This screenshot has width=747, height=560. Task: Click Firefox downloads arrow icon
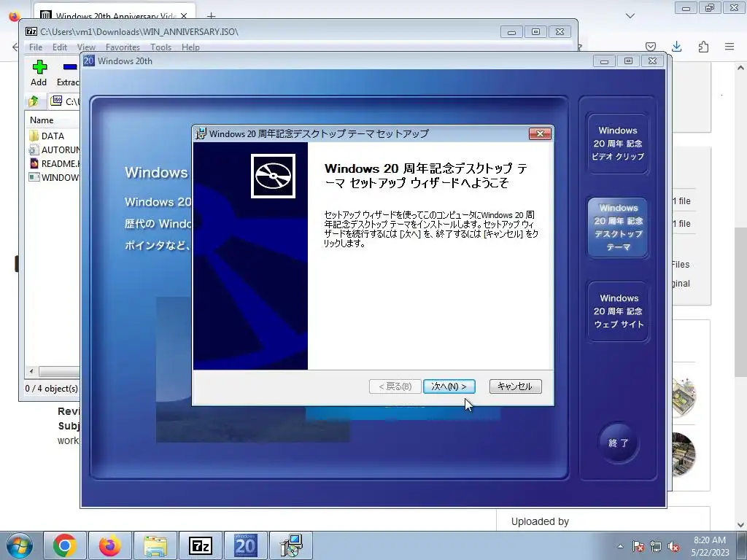click(x=676, y=46)
